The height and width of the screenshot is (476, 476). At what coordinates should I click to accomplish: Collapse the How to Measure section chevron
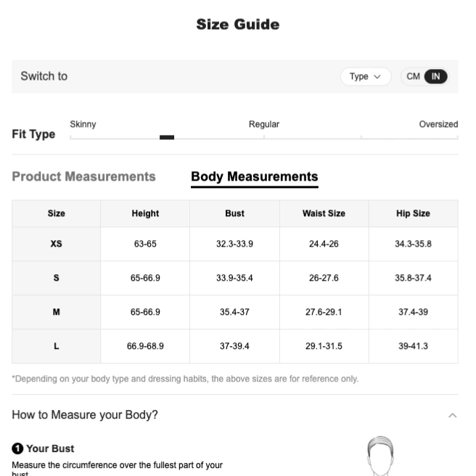click(452, 415)
